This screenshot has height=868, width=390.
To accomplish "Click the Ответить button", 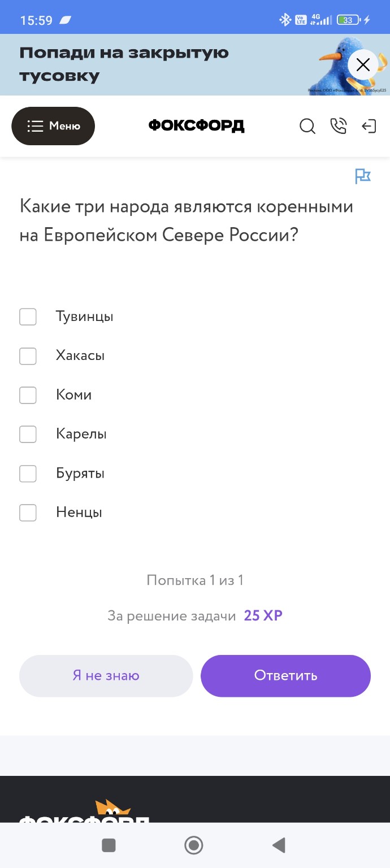I will (x=285, y=675).
